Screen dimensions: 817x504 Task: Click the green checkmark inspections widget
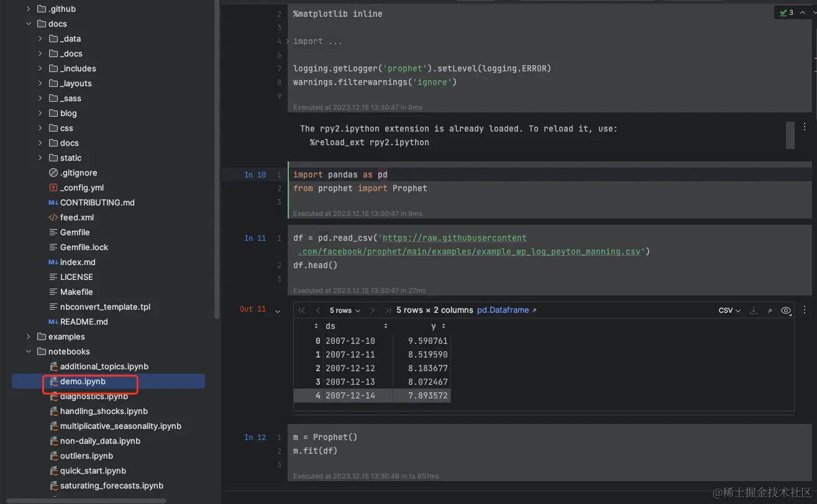[x=785, y=12]
